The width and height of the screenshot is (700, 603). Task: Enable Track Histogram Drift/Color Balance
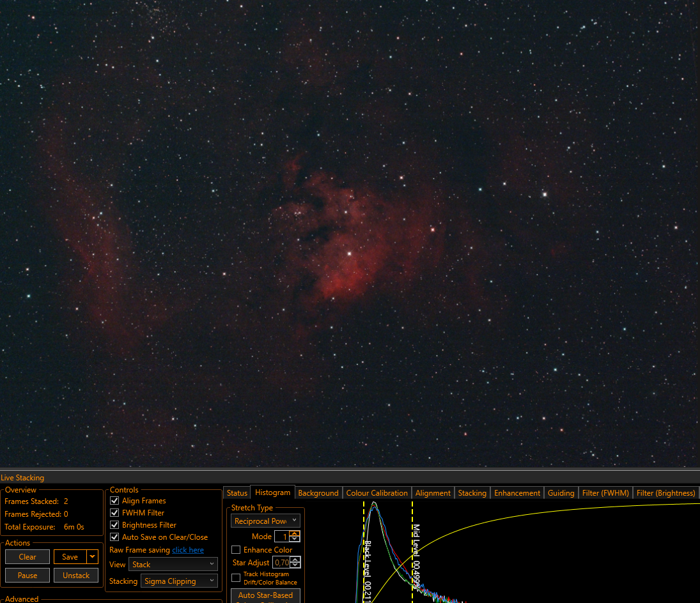(236, 577)
